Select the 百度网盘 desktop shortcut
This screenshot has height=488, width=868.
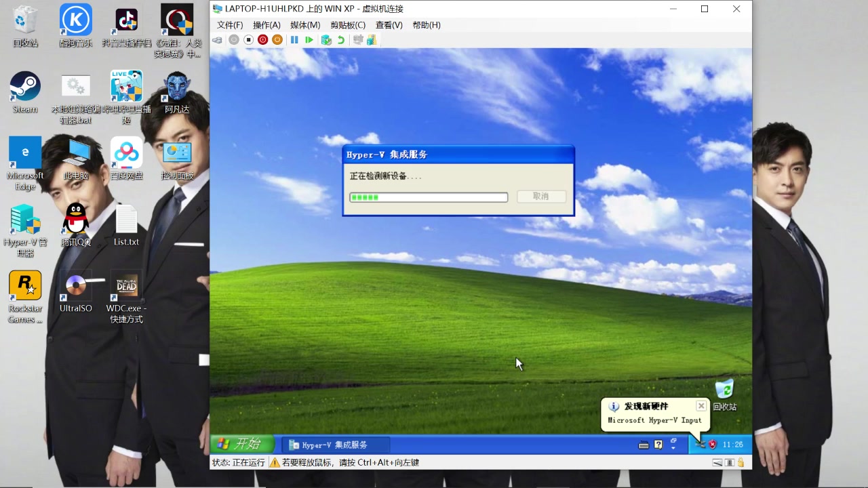point(127,159)
